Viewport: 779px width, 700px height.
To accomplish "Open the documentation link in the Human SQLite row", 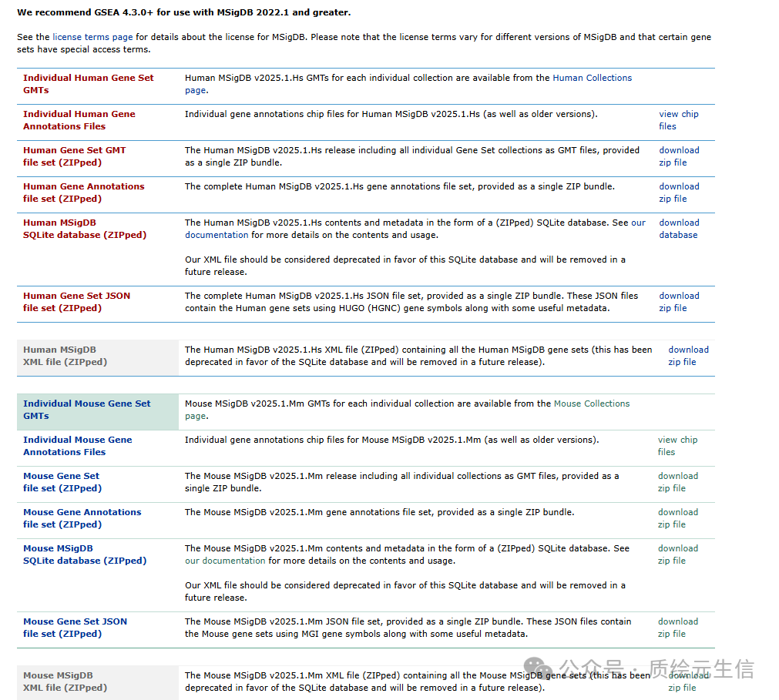I will point(217,235).
